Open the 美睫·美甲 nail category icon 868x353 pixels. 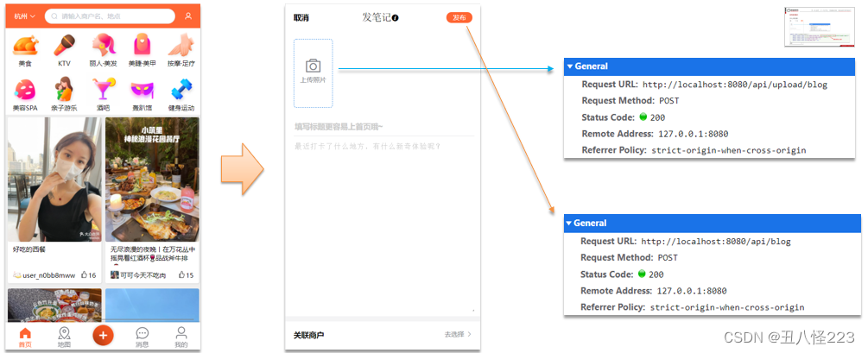pyautogui.click(x=143, y=46)
